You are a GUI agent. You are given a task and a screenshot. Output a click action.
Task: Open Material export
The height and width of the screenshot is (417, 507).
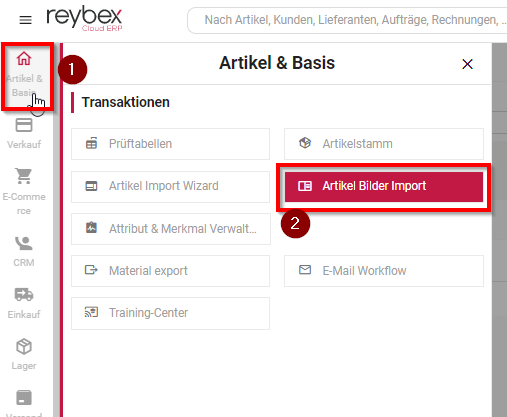coord(170,271)
